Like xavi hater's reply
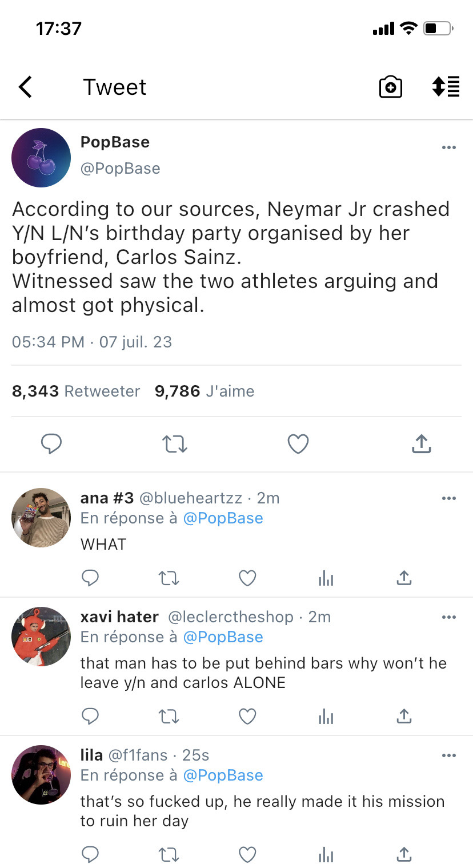Viewport: 473px width, 868px height. click(x=247, y=716)
